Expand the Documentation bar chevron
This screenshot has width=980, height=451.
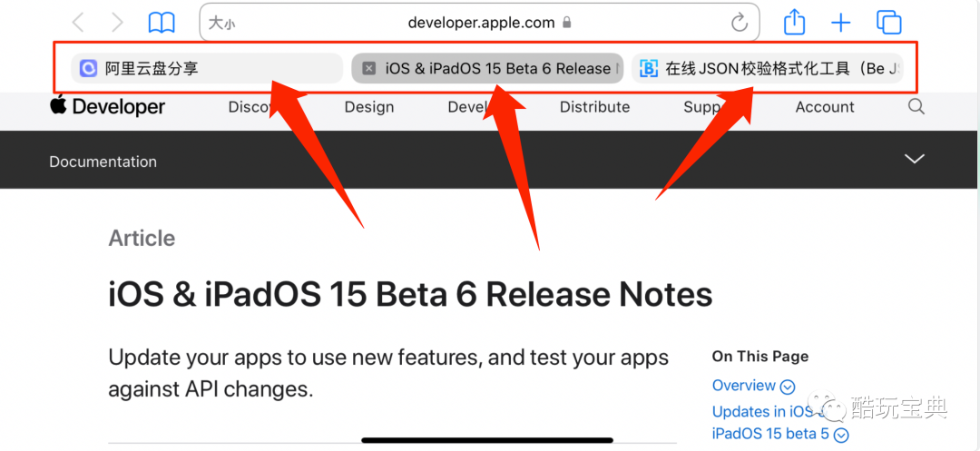pyautogui.click(x=915, y=159)
